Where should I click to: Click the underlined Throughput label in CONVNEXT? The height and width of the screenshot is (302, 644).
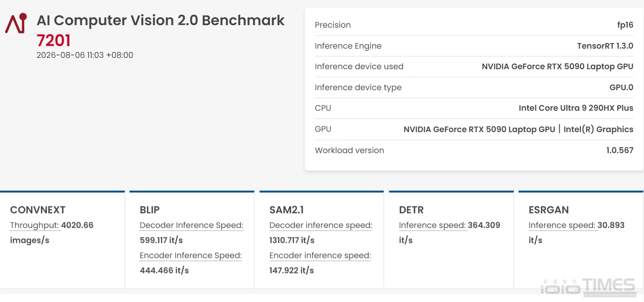pos(34,225)
